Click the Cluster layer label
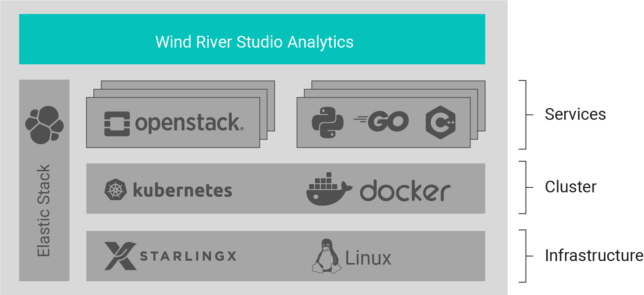Screen dimensions: 644x295 click(571, 187)
